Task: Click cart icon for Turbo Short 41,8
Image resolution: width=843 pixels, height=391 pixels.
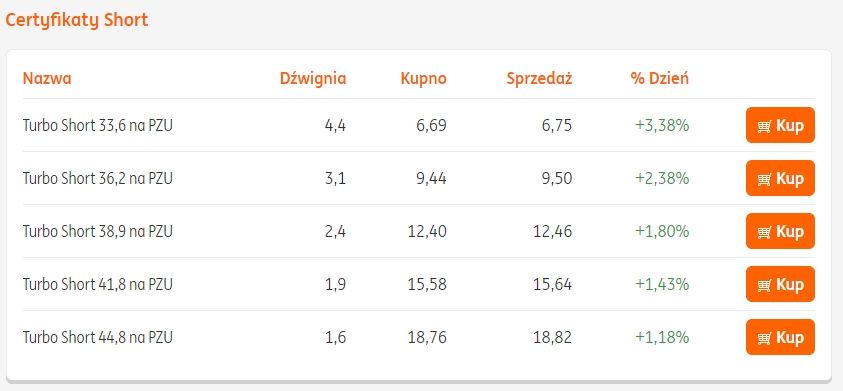Action: [x=765, y=285]
